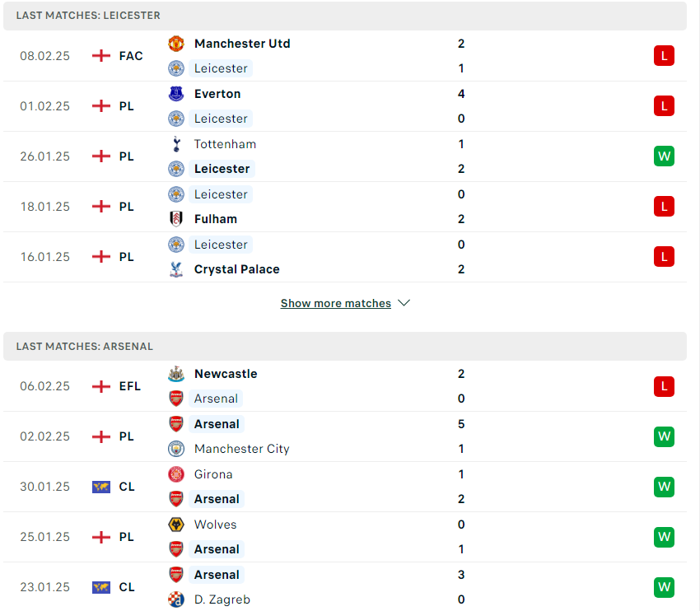Expand Show more matches chevron

[404, 303]
